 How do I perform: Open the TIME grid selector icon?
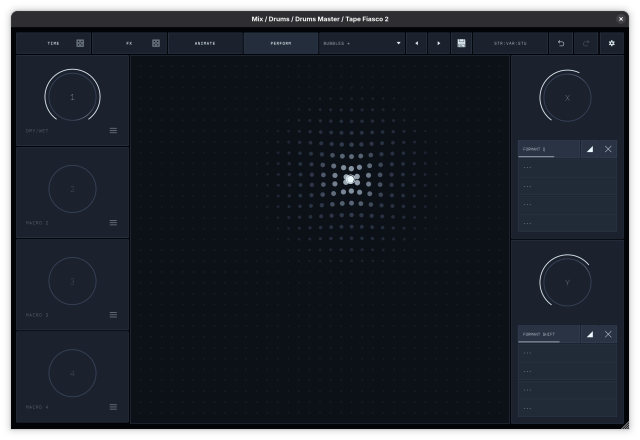80,43
